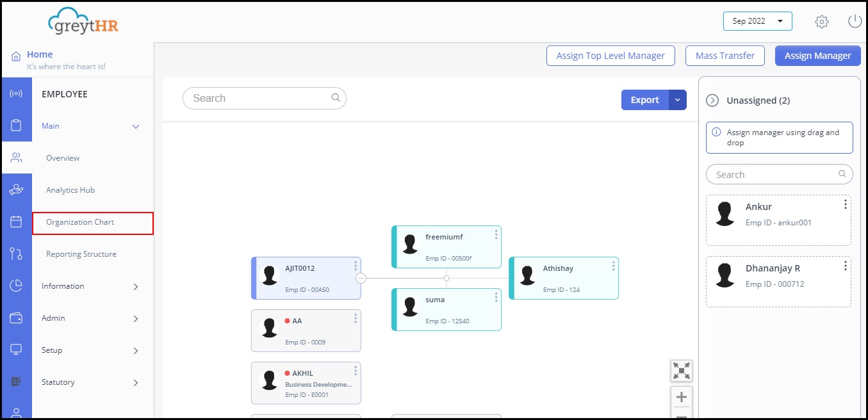Viewport: 868px width, 420px height.
Task: Click the broadcast announcements icon in sidebar
Action: (x=17, y=93)
